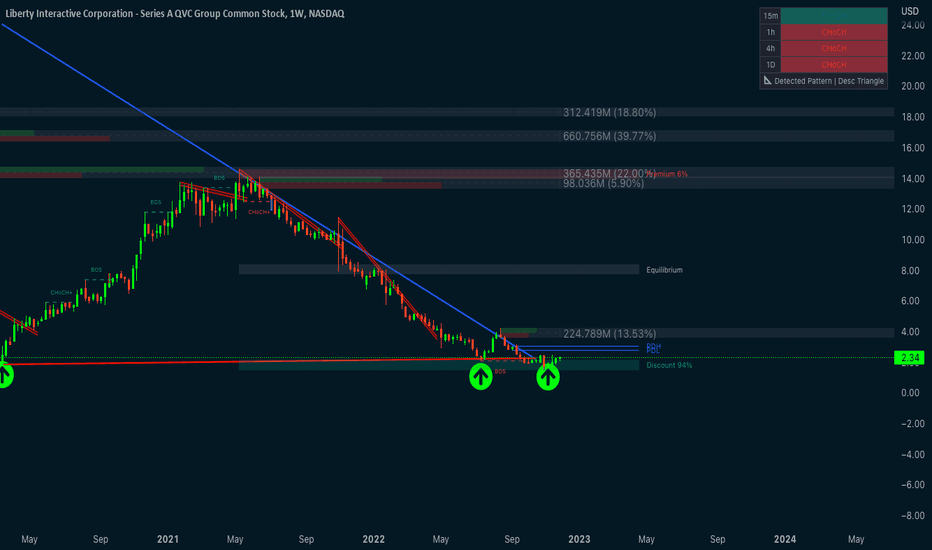The image size is (932, 550).
Task: Click the Discount 94% zone label
Action: (669, 365)
